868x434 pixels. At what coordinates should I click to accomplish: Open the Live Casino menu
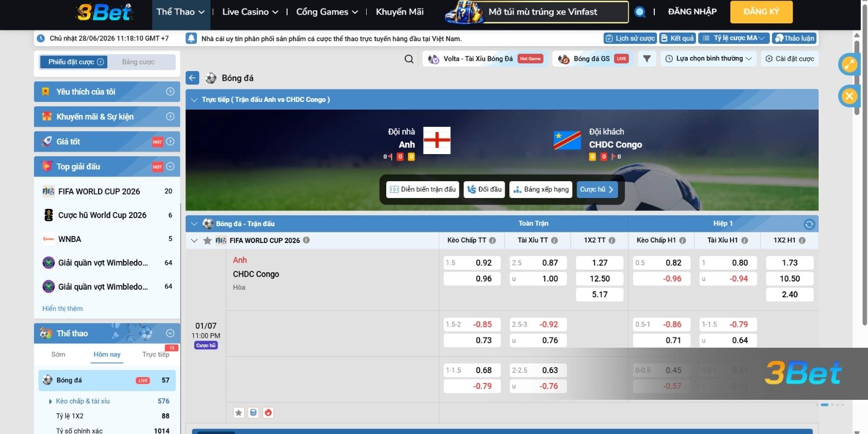coord(250,12)
